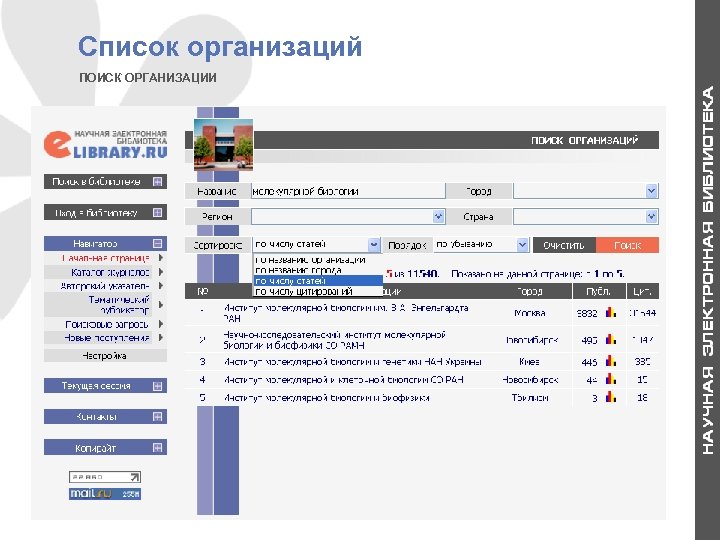This screenshot has height=540, width=720.
Task: Open НИИ молекулярной биологии и биофизики СО РАМН
Action: point(335,340)
